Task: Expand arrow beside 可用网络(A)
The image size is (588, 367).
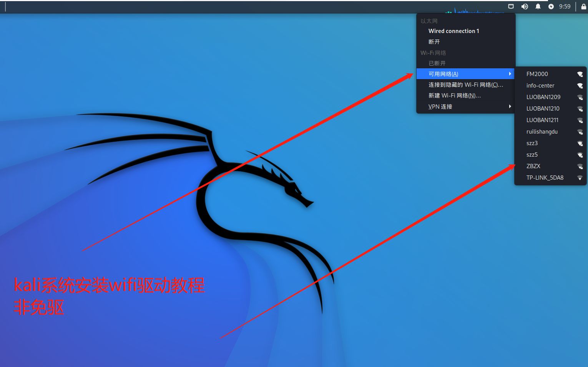Action: pyautogui.click(x=510, y=74)
